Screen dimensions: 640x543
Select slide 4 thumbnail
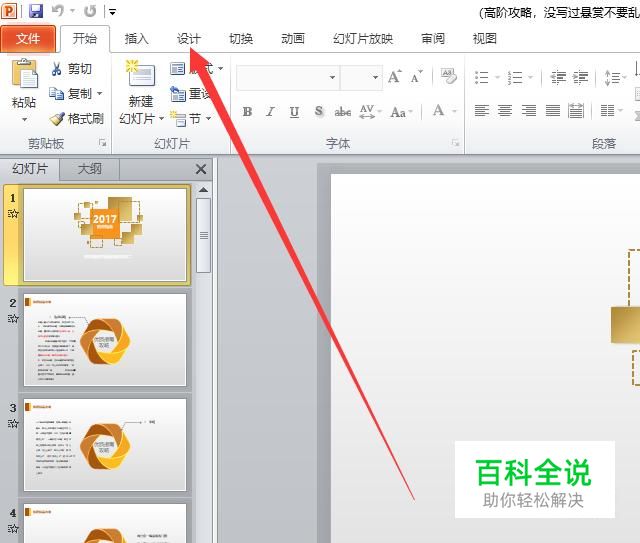point(105,523)
